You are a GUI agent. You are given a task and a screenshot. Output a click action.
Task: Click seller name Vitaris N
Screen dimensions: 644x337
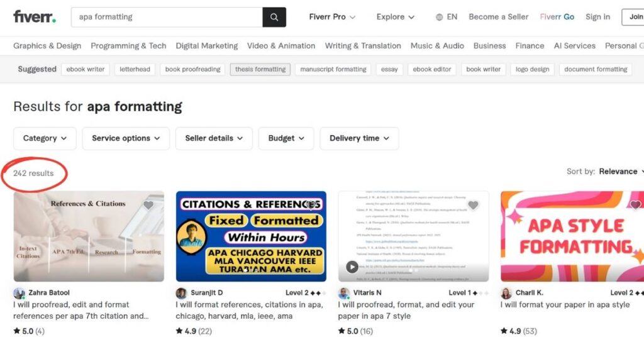(367, 292)
